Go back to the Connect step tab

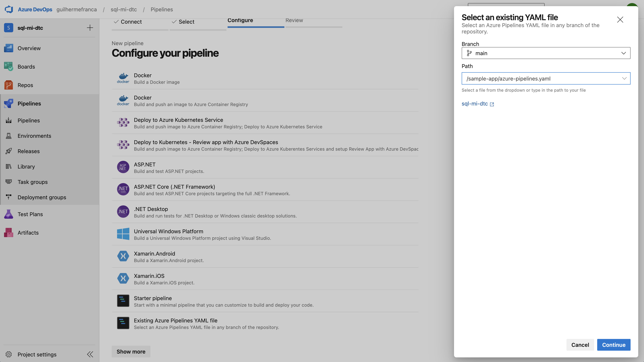click(x=131, y=22)
